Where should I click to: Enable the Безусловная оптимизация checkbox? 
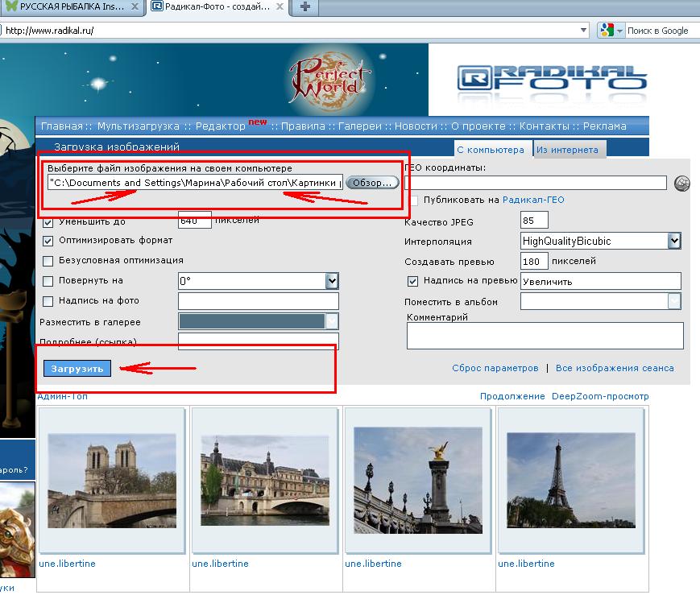pos(48,261)
